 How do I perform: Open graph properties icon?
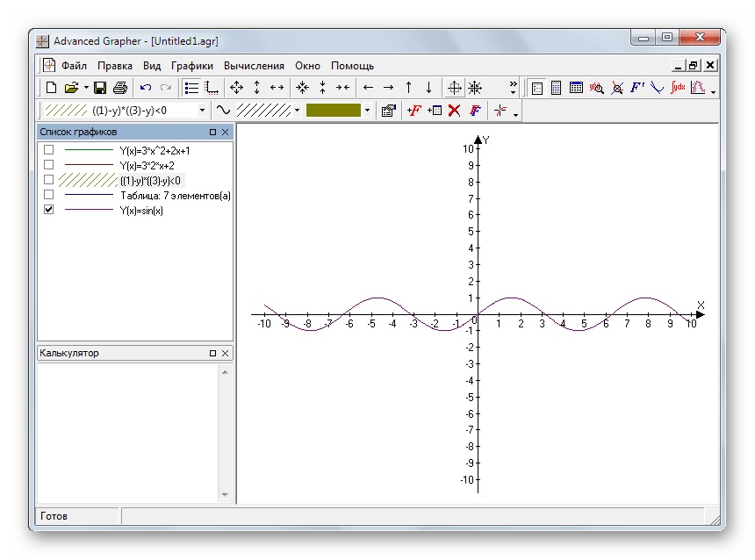click(389, 111)
